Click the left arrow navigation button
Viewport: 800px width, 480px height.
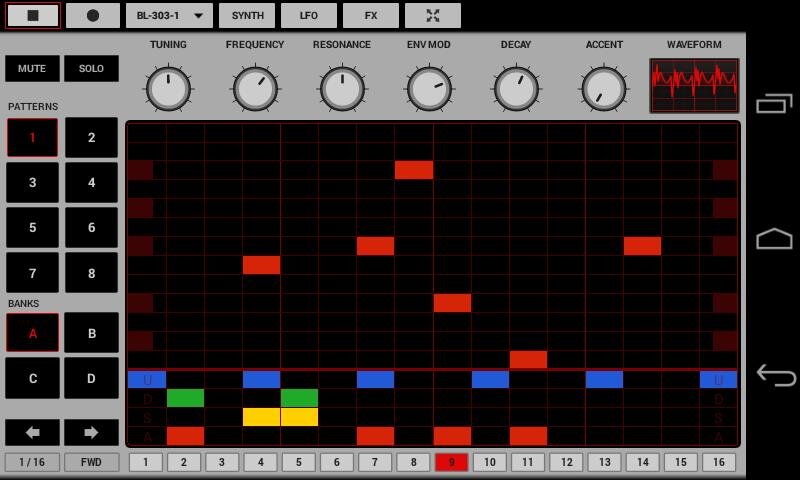click(32, 432)
